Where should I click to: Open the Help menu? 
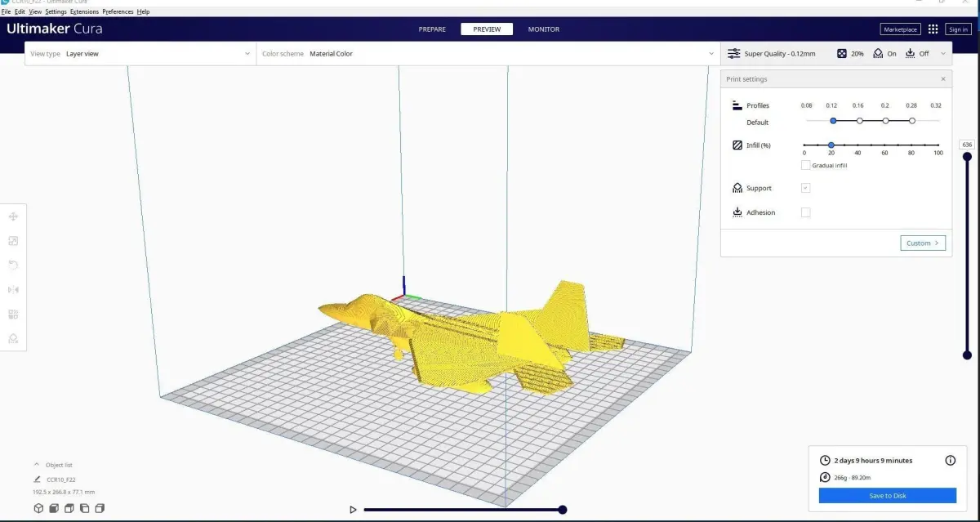[x=144, y=12]
